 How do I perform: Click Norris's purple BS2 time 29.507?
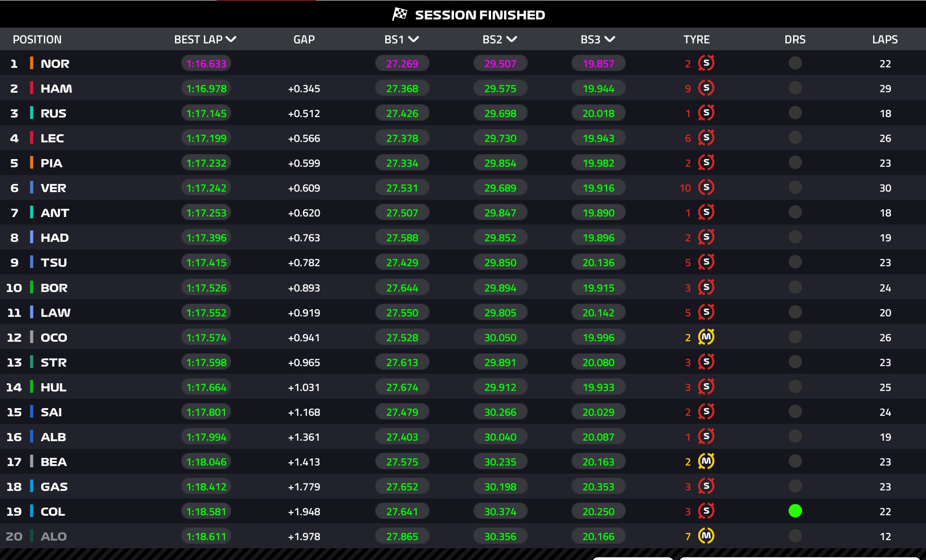[x=500, y=63]
